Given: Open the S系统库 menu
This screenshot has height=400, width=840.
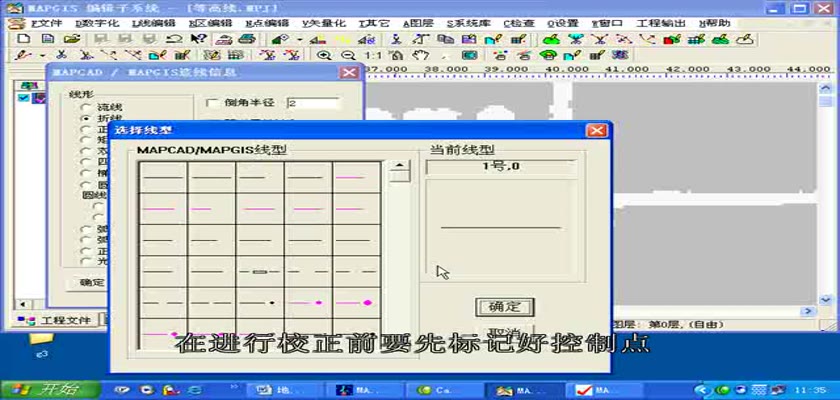Looking at the screenshot, I should pos(469,24).
